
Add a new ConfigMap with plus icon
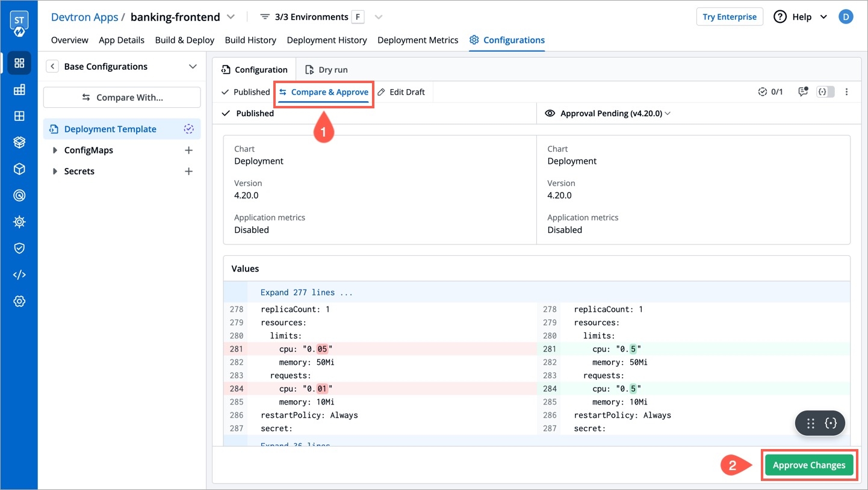pyautogui.click(x=188, y=150)
